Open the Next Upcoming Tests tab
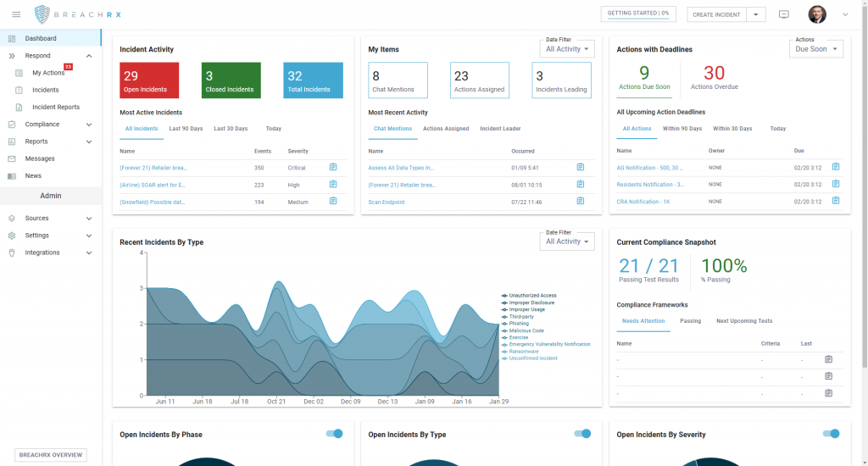This screenshot has height=466, width=868. coord(744,321)
